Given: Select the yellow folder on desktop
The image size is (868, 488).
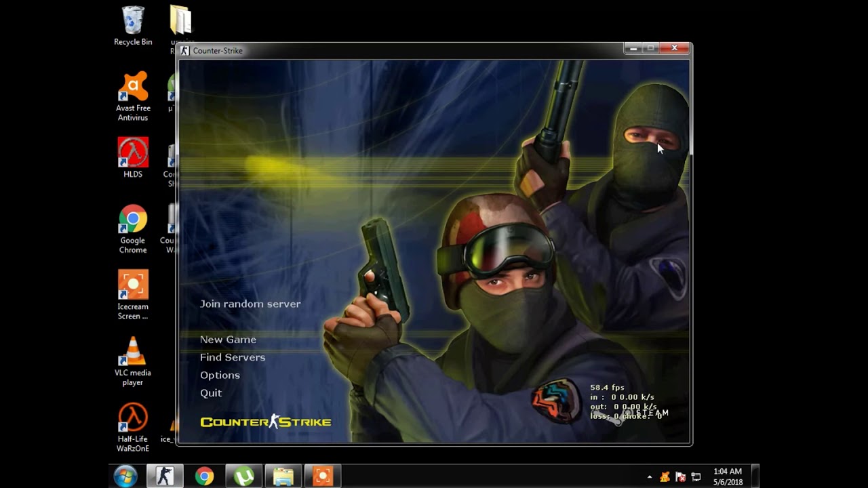Looking at the screenshot, I should [x=181, y=20].
